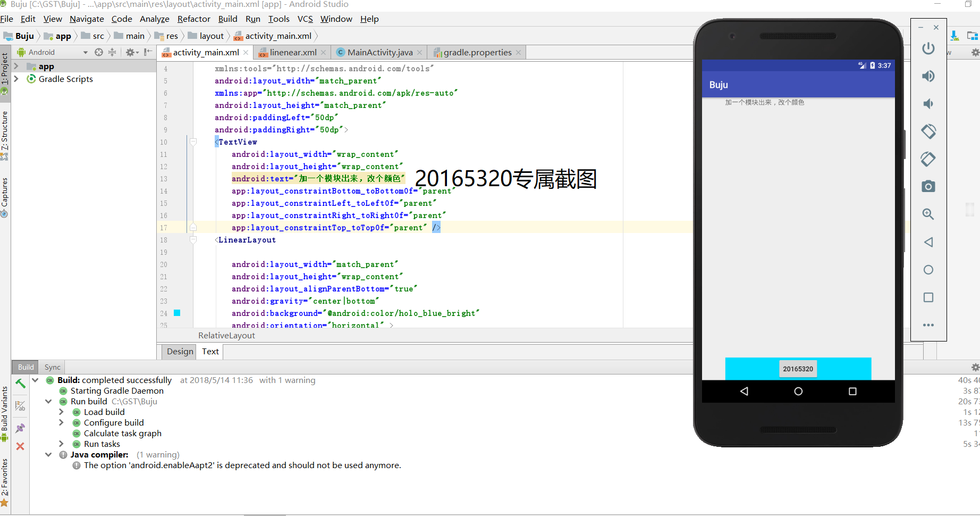Hide the Project panel using the hide icon
Screen dimensions: 980x516
coord(148,52)
